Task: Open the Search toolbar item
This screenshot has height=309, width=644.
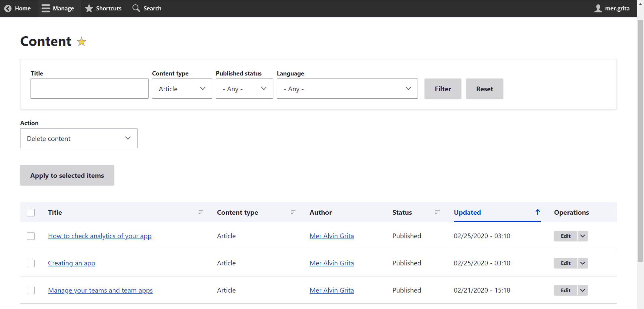Action: point(147,8)
